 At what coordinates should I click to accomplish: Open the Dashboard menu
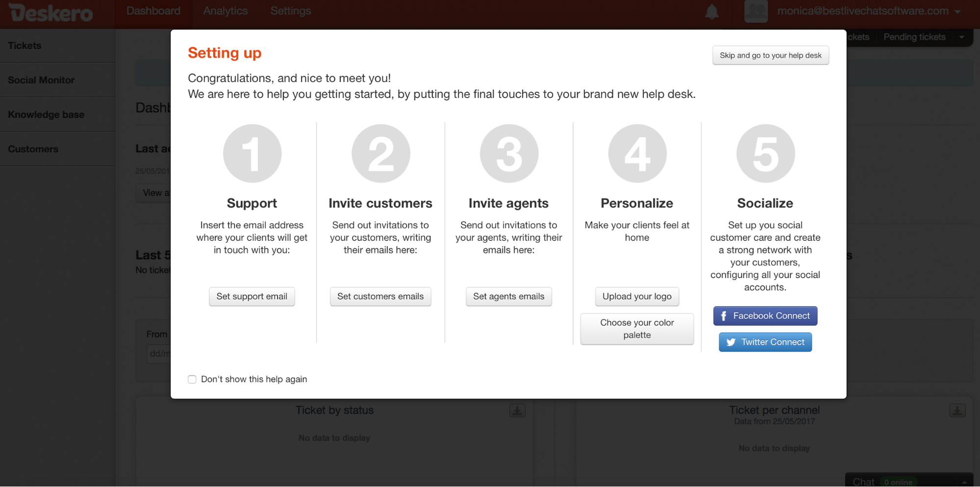pyautogui.click(x=153, y=11)
